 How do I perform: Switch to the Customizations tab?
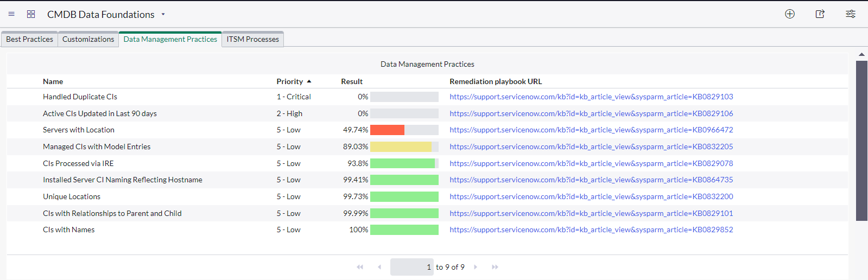88,39
